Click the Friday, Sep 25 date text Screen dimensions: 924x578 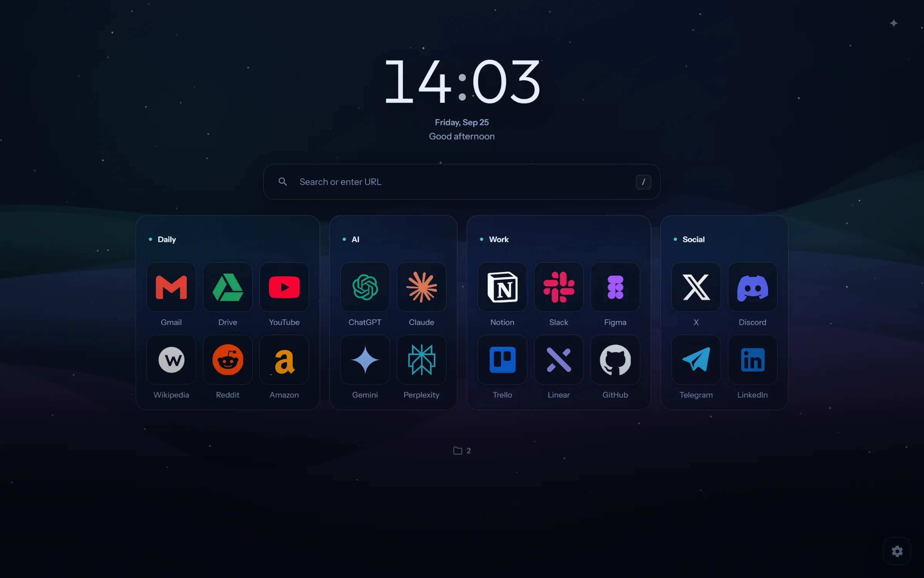pyautogui.click(x=462, y=122)
